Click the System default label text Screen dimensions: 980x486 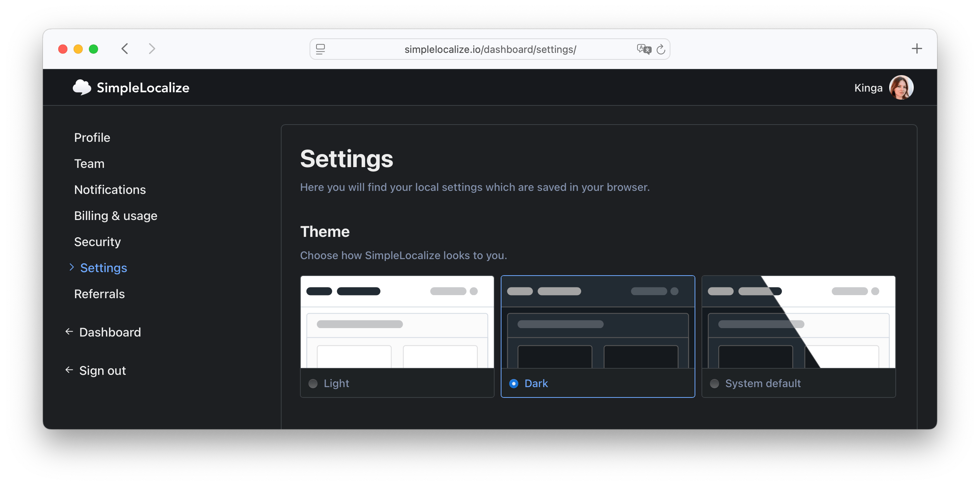(763, 383)
